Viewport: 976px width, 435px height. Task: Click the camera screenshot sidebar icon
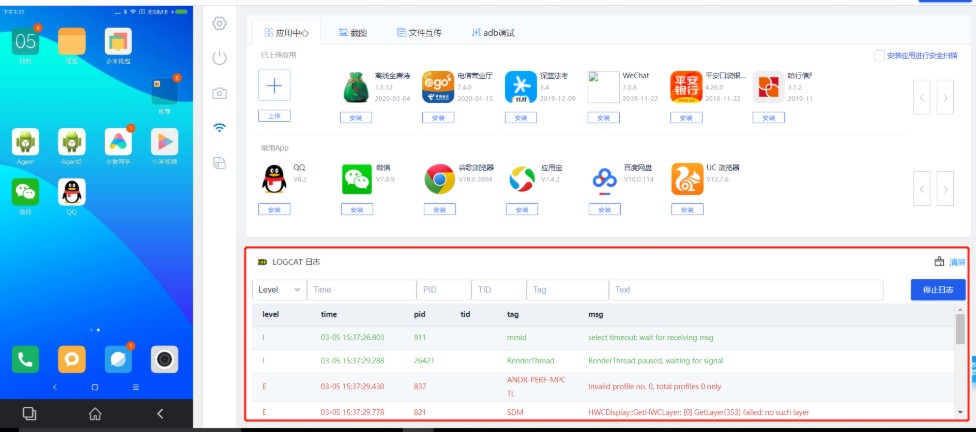[x=219, y=93]
